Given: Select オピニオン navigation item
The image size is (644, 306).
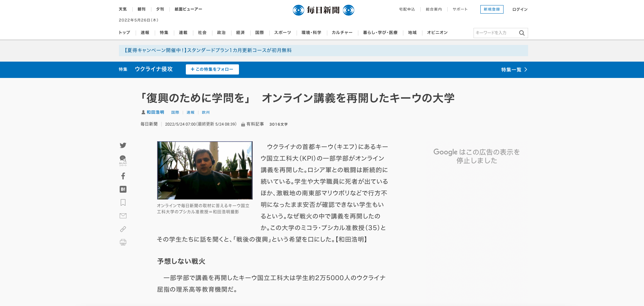Looking at the screenshot, I should point(437,33).
